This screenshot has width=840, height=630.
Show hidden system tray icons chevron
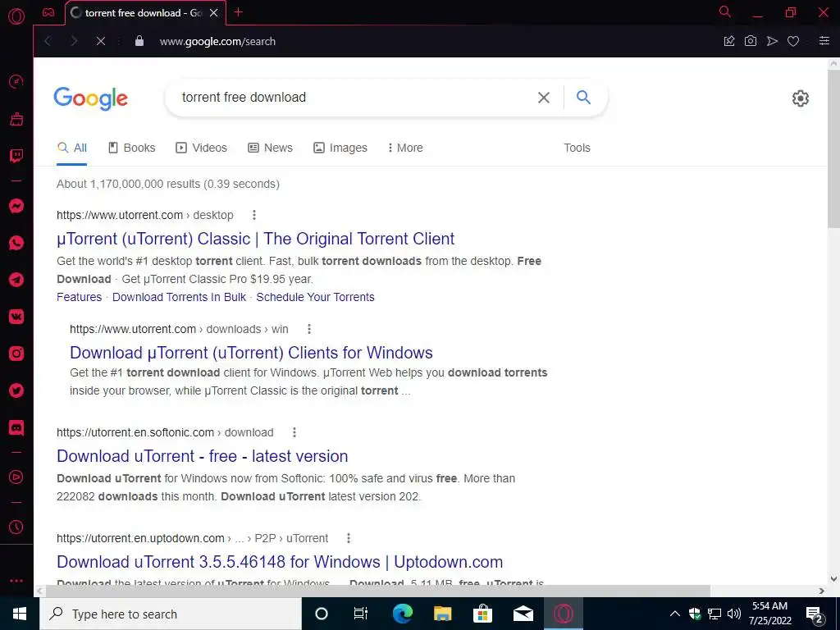[x=675, y=614]
